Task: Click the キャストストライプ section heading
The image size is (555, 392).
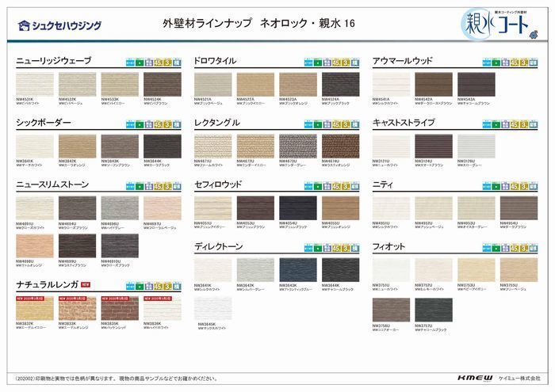Action: (x=404, y=123)
